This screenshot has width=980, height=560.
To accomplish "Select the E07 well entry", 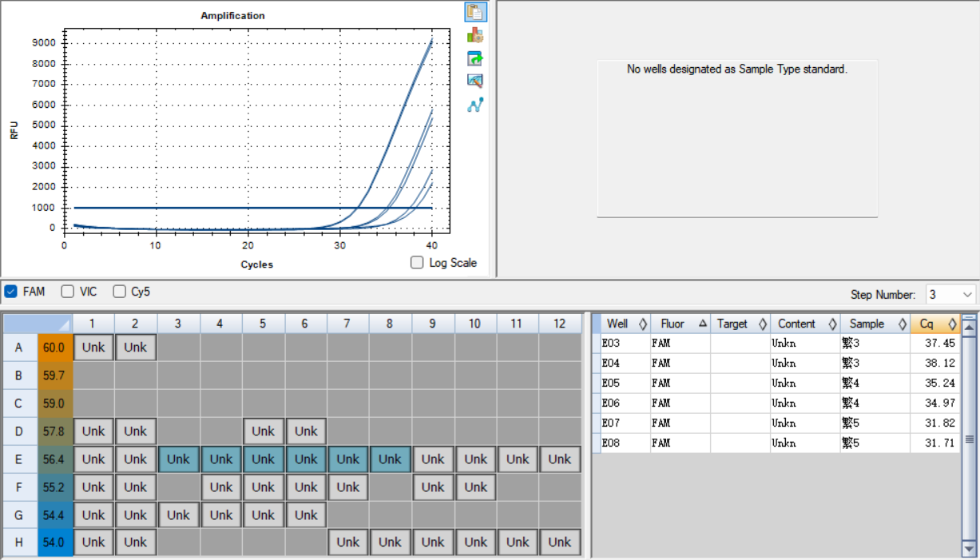I will click(625, 423).
